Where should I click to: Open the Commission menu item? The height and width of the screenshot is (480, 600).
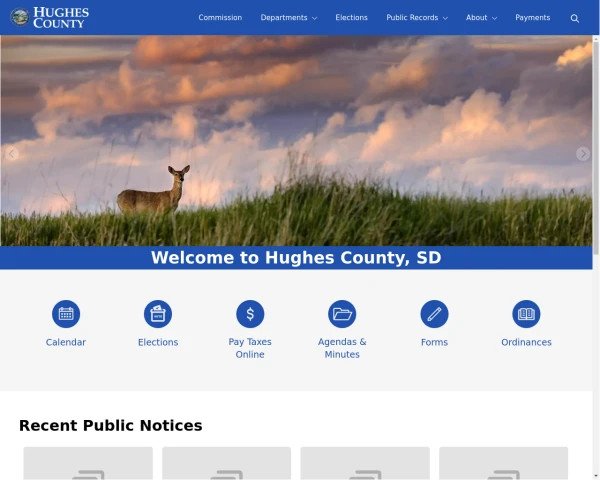pyautogui.click(x=220, y=18)
